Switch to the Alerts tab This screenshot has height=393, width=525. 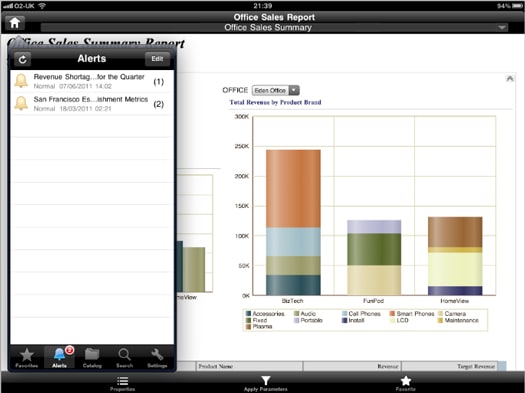59,358
